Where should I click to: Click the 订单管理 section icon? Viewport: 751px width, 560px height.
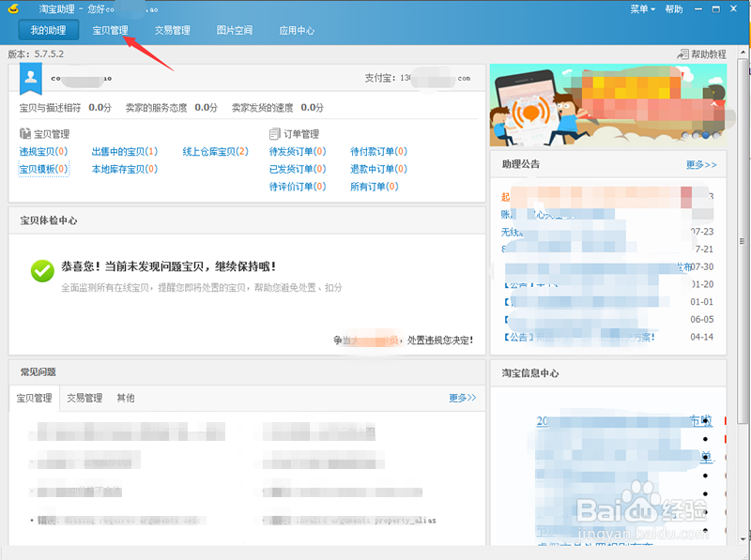coord(274,133)
